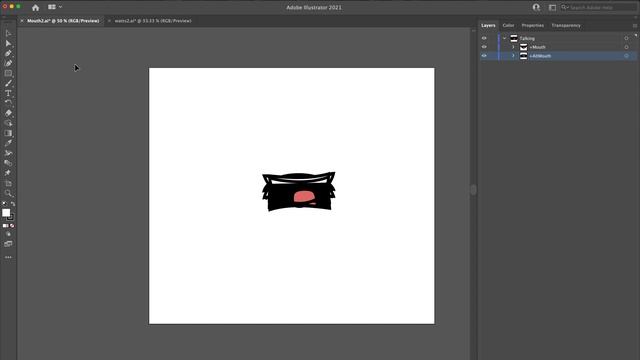640x360 pixels.
Task: Select the Type tool
Action: click(8, 93)
